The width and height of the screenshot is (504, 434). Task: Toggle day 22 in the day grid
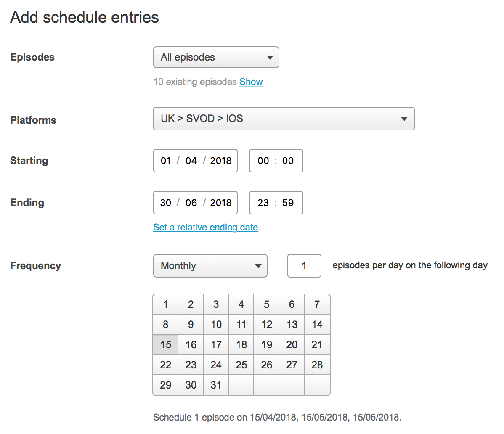tap(166, 365)
